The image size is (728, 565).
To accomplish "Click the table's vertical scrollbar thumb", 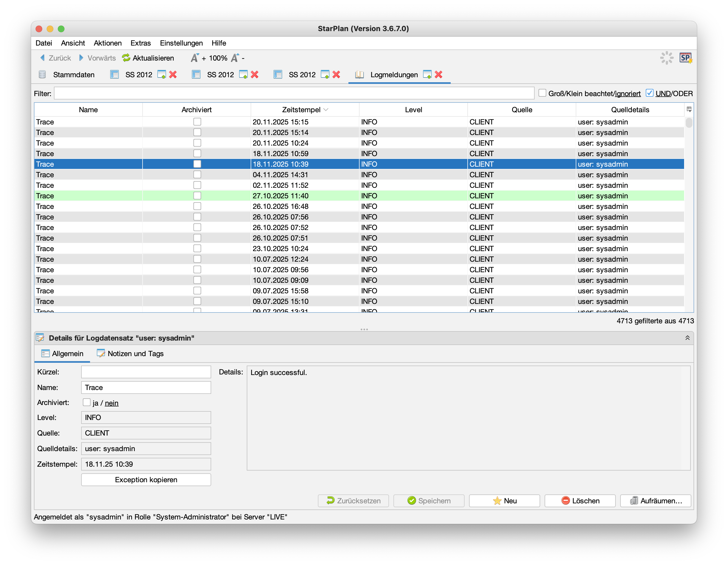I will (x=689, y=123).
